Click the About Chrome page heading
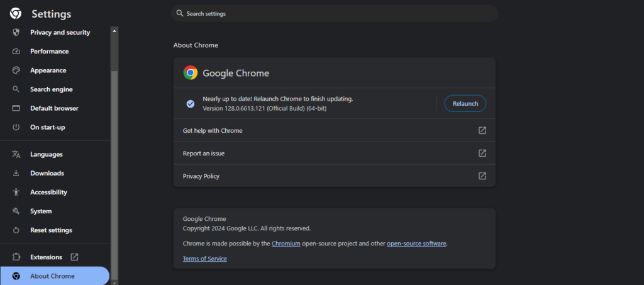This screenshot has height=285, width=644. point(196,45)
